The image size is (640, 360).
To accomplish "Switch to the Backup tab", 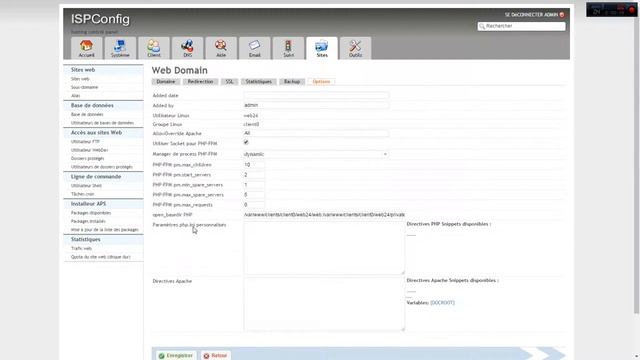I will click(x=292, y=82).
